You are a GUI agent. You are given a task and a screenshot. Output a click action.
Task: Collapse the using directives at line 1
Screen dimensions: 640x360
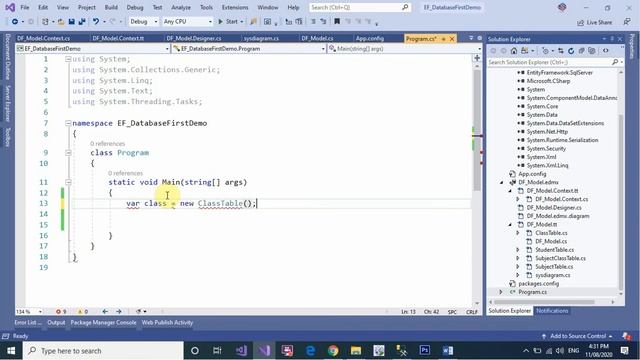[68, 59]
